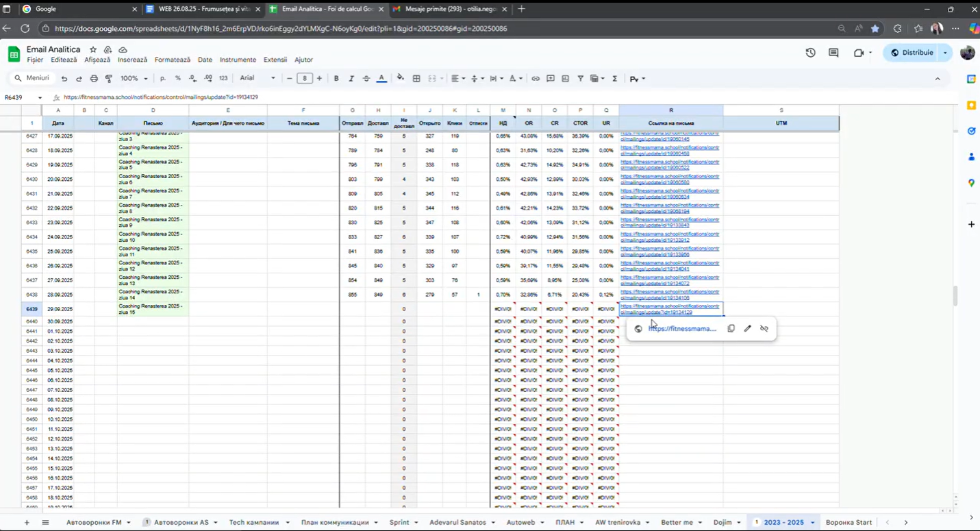The height and width of the screenshot is (531, 980).
Task: Open the fill color paint bucket
Action: [x=400, y=79]
